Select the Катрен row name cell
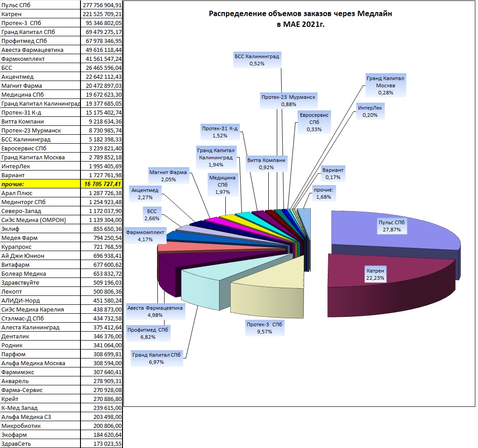This screenshot has height=448, width=478. 40,14
